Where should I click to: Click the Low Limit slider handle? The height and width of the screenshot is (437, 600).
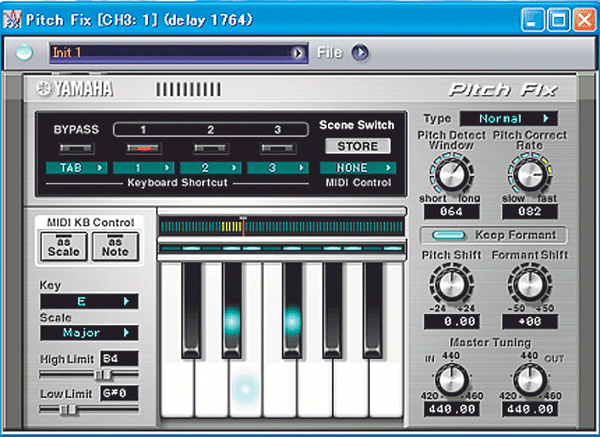68,409
